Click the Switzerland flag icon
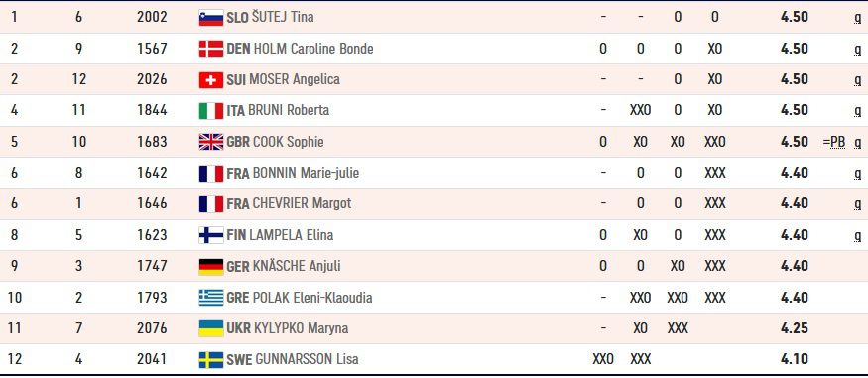The image size is (868, 378). point(211,80)
